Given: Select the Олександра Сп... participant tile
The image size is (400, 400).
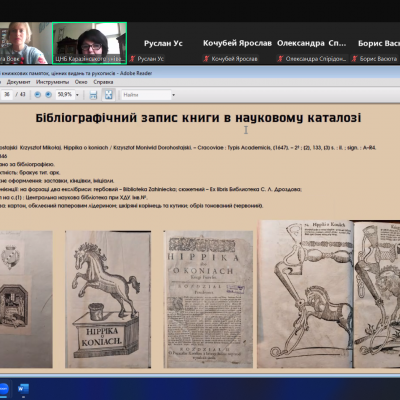Looking at the screenshot, I should point(311,43).
